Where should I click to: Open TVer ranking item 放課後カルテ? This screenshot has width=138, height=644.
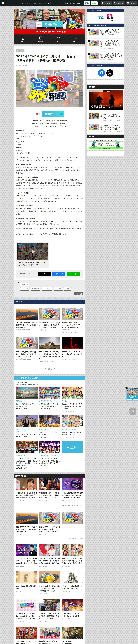coord(27,398)
